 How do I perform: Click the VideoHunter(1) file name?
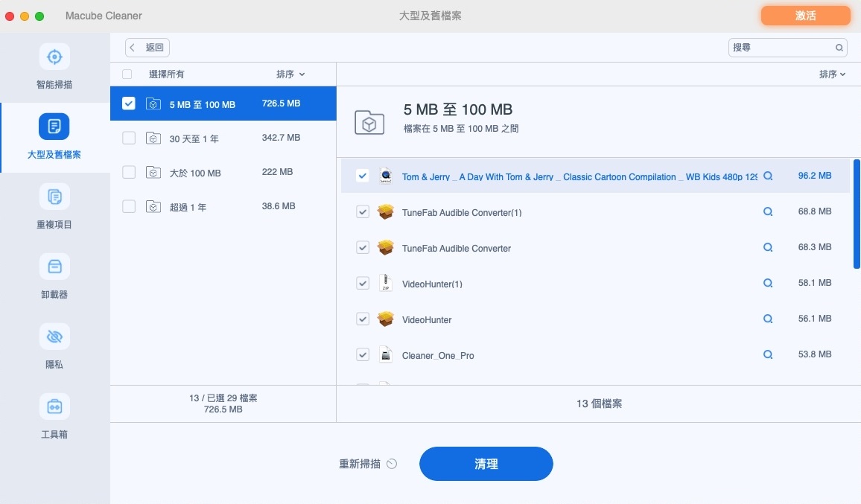[x=432, y=284]
